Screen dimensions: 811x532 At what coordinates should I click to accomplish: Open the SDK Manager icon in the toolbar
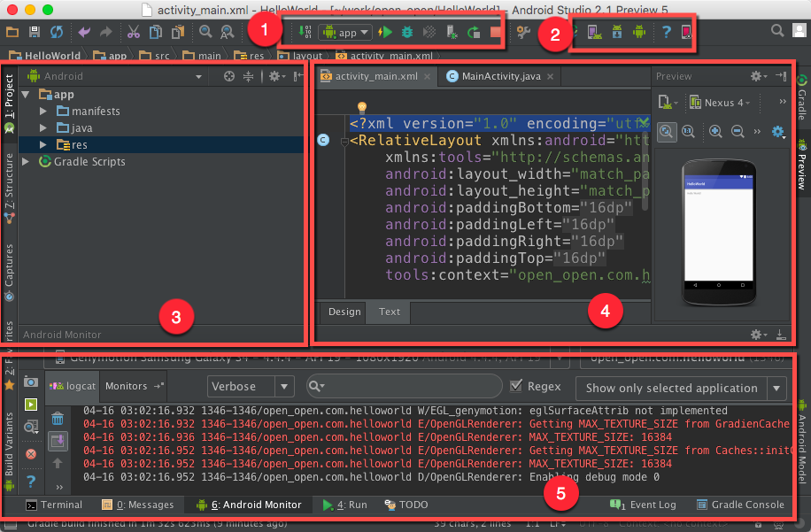[616, 31]
